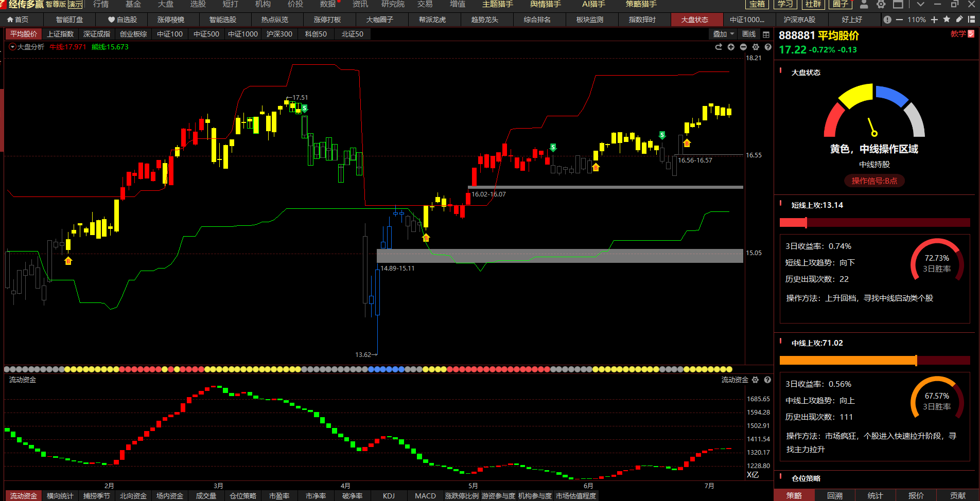Viewport: 980px width, 501px height.
Task: Open the 策略猎手 menu
Action: pyautogui.click(x=641, y=4)
